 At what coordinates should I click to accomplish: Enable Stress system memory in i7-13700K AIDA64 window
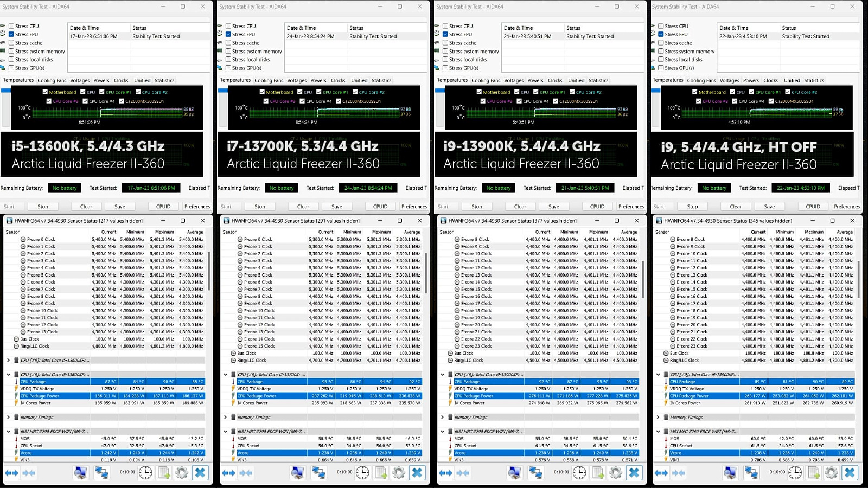coord(228,52)
